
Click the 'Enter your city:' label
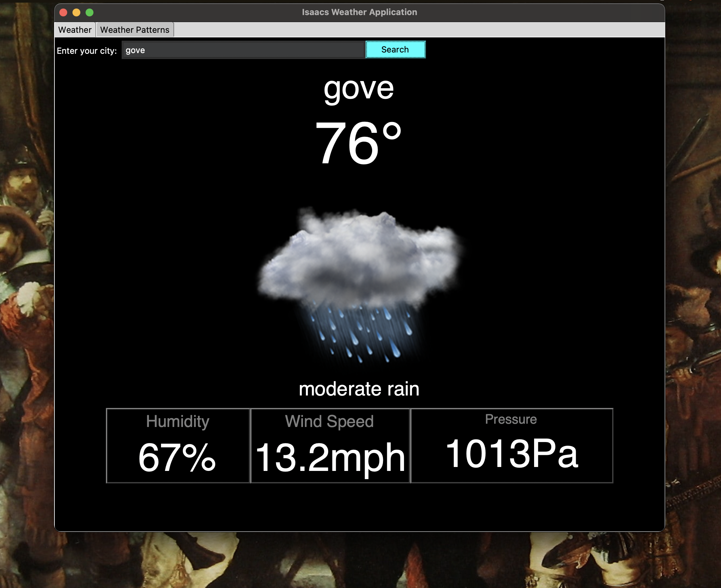pos(87,51)
